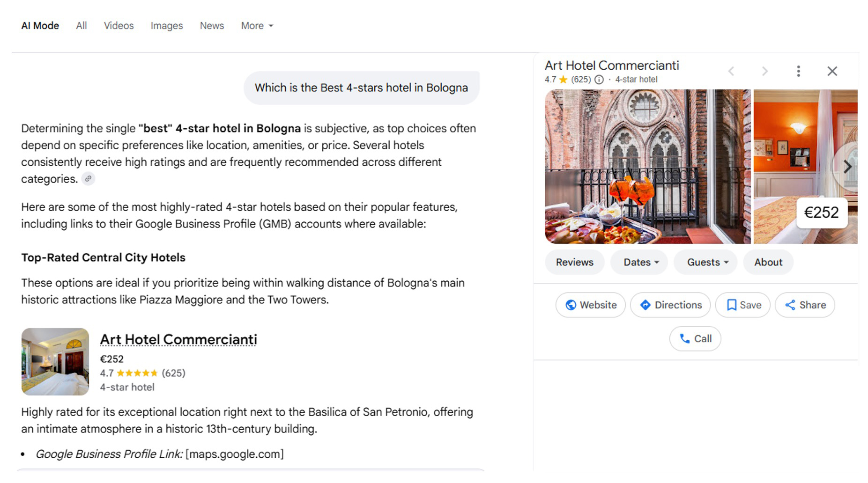Image resolution: width=868 pixels, height=483 pixels.
Task: Open the orange bedroom photo
Action: (805, 167)
